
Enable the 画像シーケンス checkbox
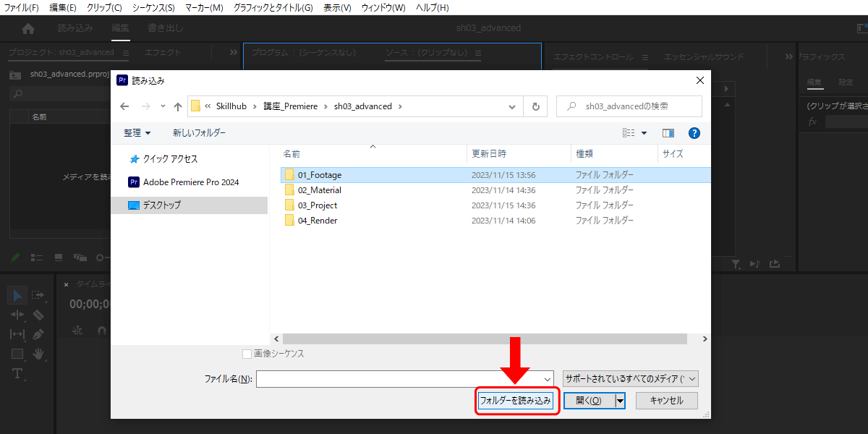[247, 354]
